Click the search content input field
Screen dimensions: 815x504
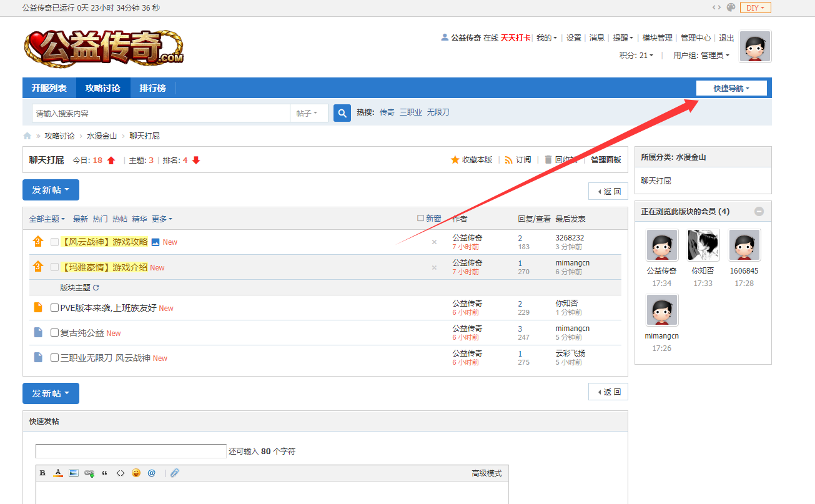point(161,114)
